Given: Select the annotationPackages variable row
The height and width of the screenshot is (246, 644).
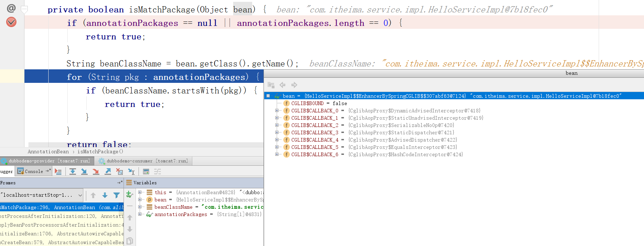Looking at the screenshot, I should [x=200, y=214].
